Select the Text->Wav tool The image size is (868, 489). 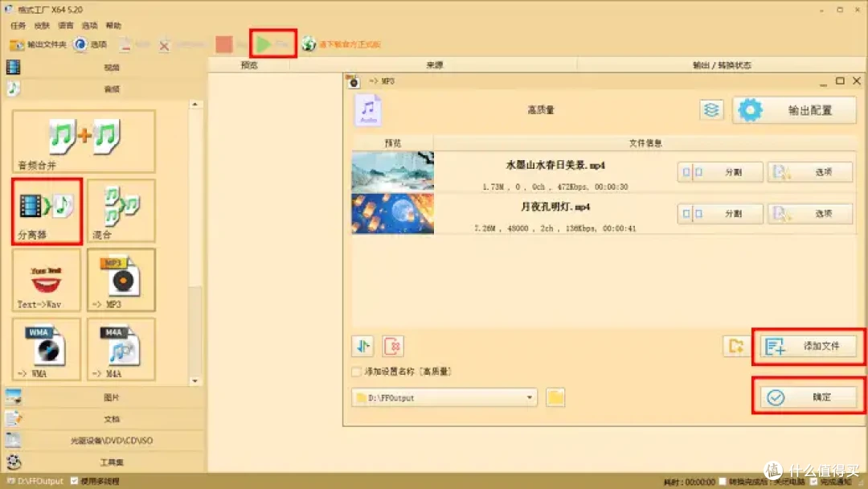click(x=47, y=280)
